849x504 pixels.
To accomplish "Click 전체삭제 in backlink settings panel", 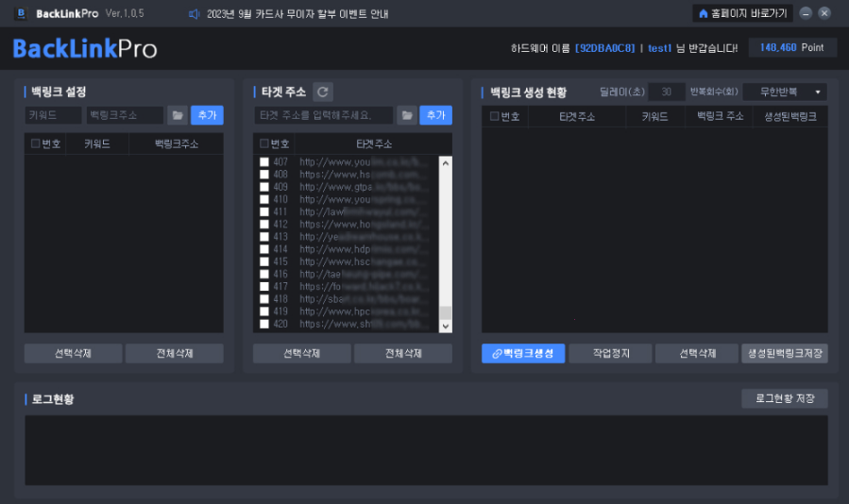I will pos(175,354).
